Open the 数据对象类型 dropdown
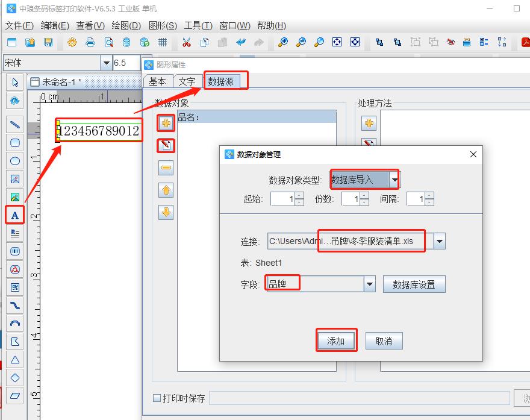 (x=394, y=179)
